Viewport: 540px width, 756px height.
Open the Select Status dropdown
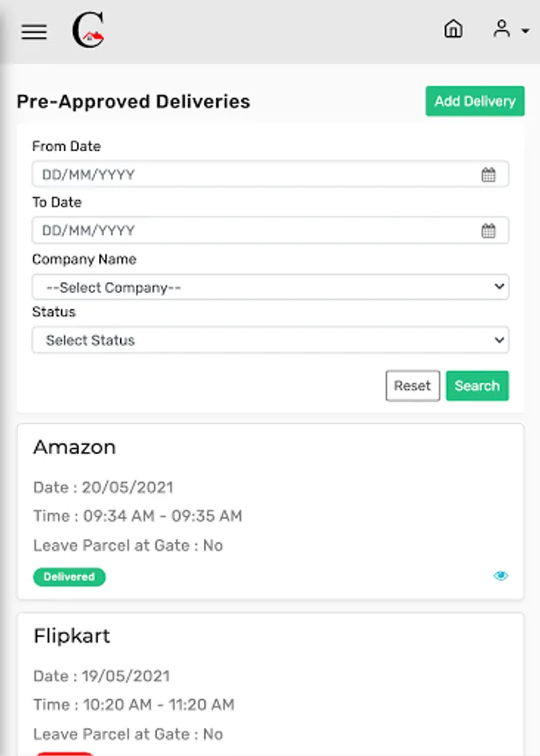pyautogui.click(x=270, y=340)
